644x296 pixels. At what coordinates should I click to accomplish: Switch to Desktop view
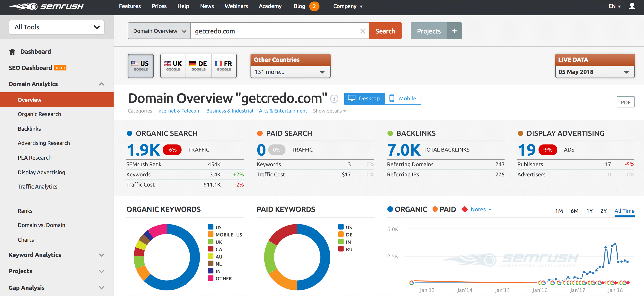(364, 99)
